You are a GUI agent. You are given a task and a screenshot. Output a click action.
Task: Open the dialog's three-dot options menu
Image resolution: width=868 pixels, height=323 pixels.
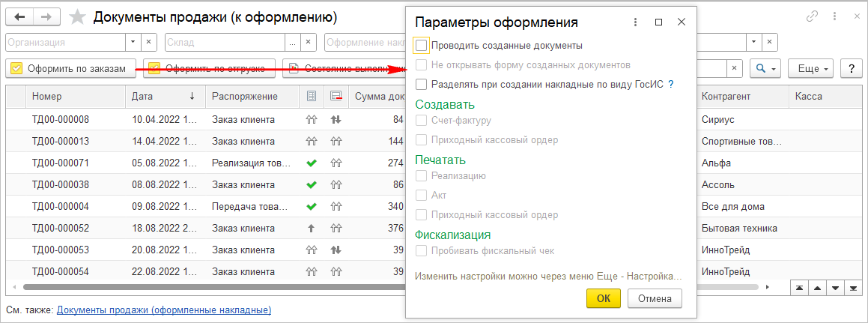coord(636,22)
